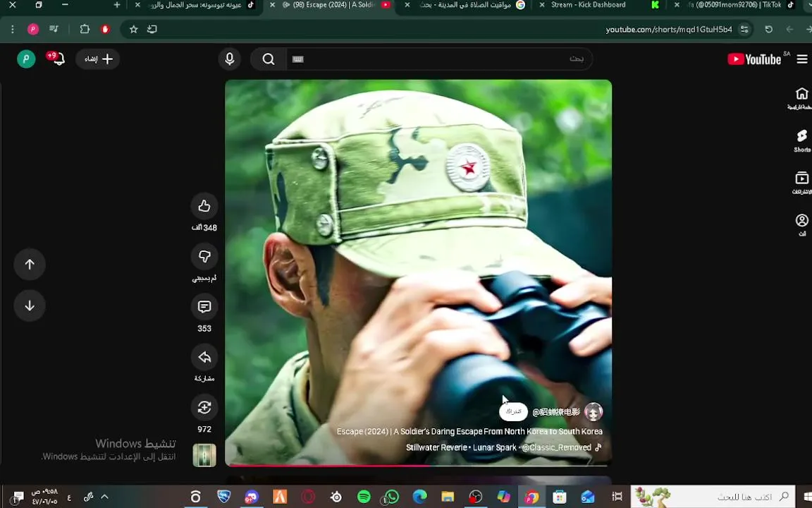Image resolution: width=812 pixels, height=508 pixels.
Task: Go to the previous short with the up arrow
Action: pos(30,265)
